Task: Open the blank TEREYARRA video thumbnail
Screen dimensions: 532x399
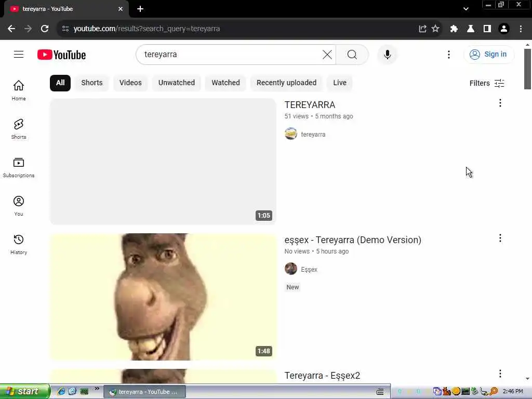Action: tap(163, 162)
